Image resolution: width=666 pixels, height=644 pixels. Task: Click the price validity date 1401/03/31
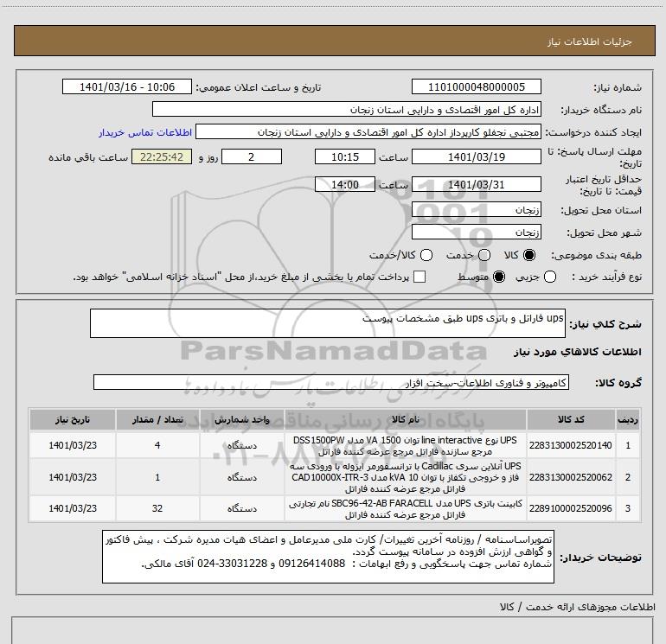(x=476, y=184)
